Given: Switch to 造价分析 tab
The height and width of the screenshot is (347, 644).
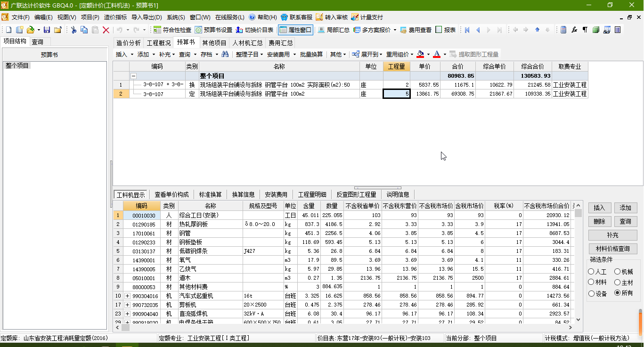Looking at the screenshot, I should 129,43.
